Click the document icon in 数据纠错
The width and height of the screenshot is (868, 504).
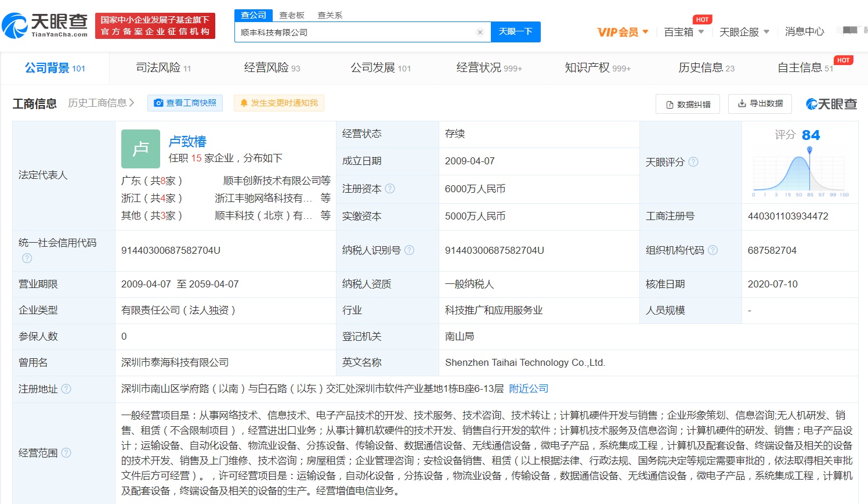[x=670, y=105]
